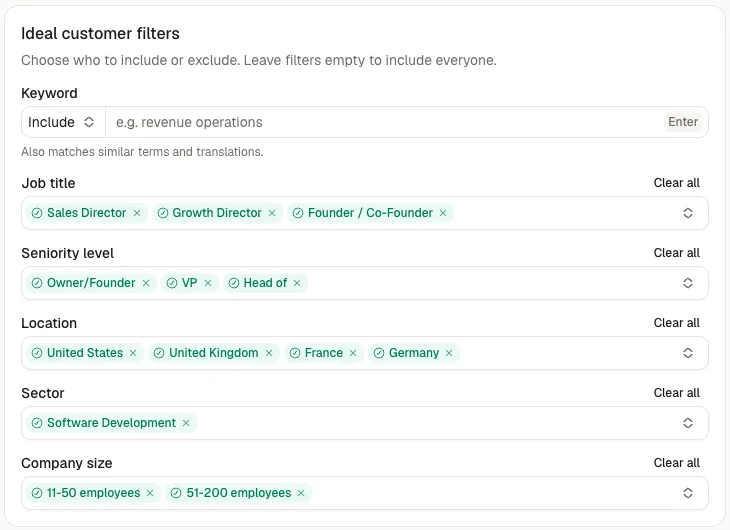Screen dimensions: 730x530
Task: Remove the Germany location chip
Action: click(x=449, y=353)
